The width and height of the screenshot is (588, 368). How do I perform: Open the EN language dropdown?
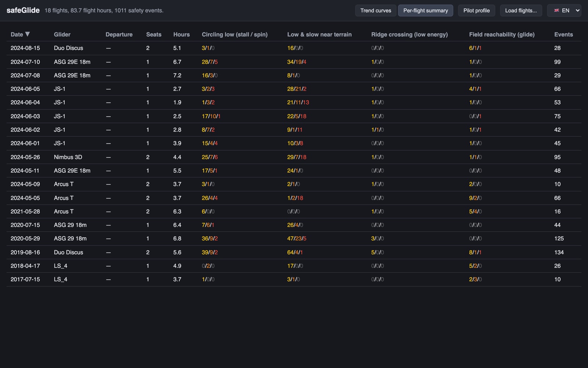564,10
